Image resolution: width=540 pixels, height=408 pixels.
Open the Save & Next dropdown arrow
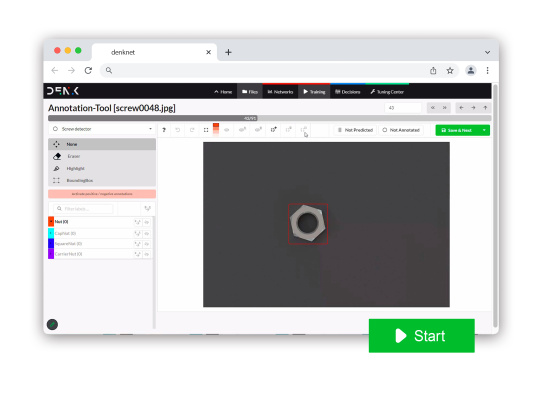(484, 130)
